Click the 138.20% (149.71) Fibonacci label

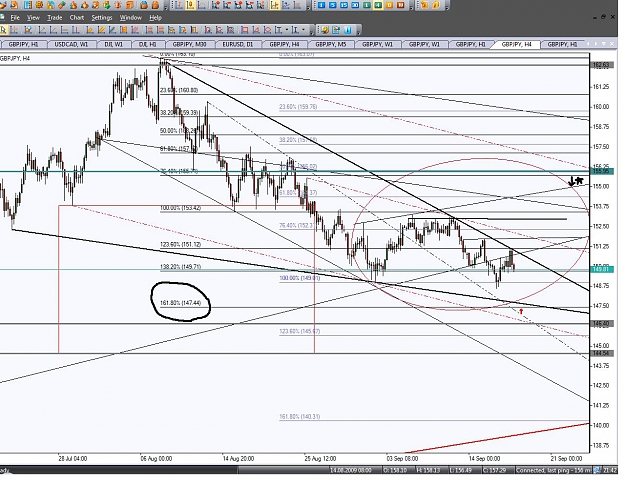point(181,267)
